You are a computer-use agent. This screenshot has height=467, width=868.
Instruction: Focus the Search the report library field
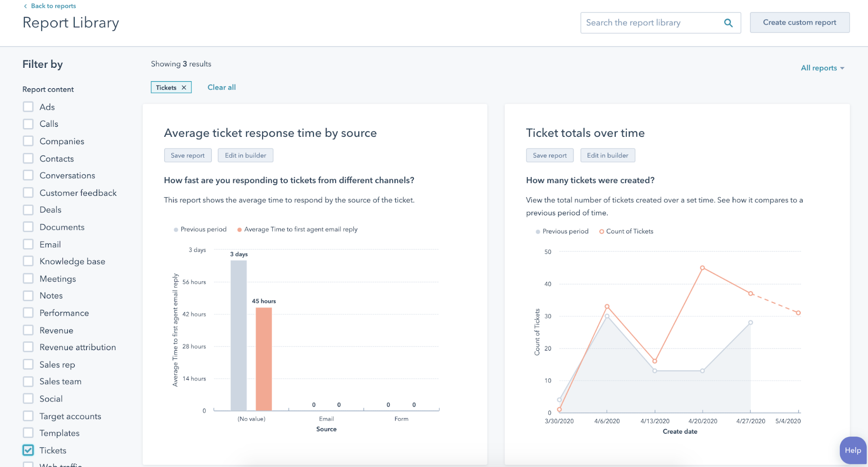[x=651, y=23]
